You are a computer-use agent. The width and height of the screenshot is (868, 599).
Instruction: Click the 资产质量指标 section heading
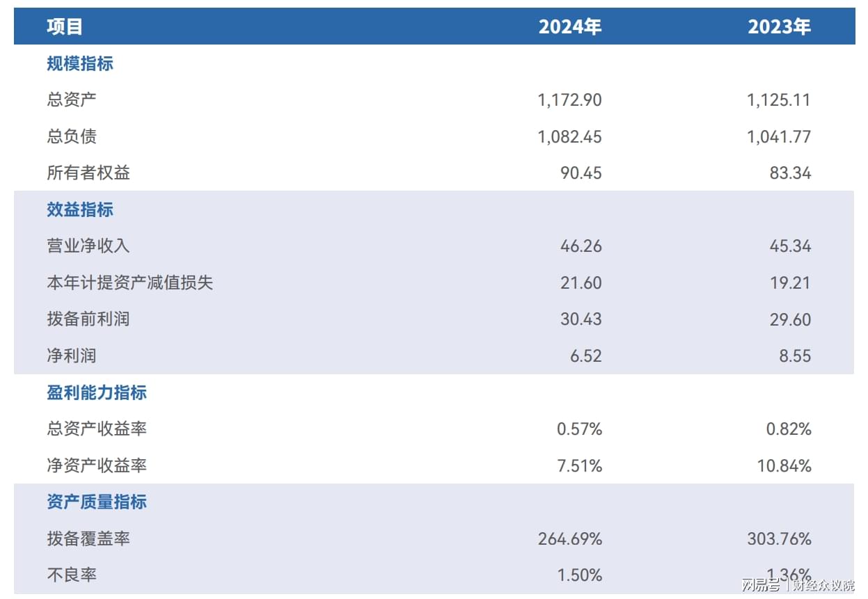97,502
